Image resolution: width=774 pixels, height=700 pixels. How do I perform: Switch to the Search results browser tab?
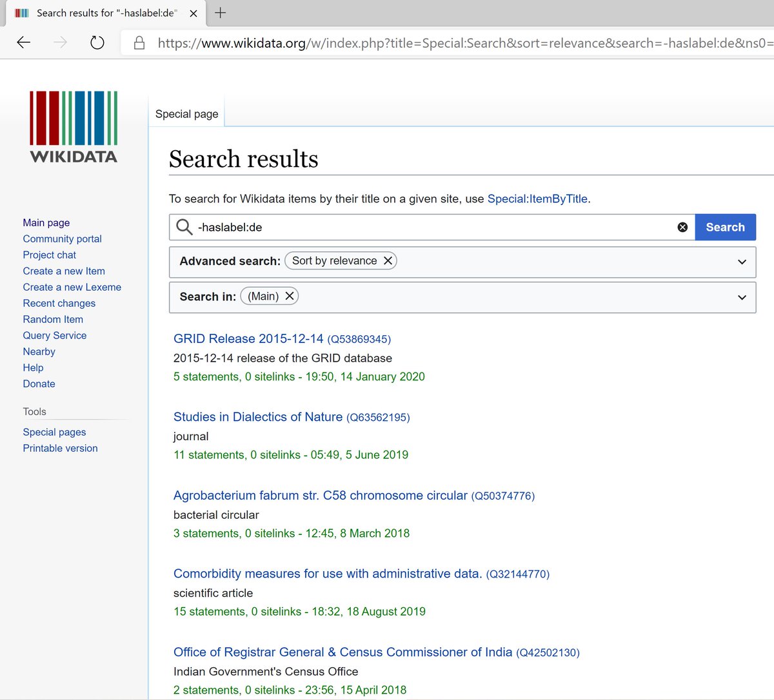click(x=106, y=13)
